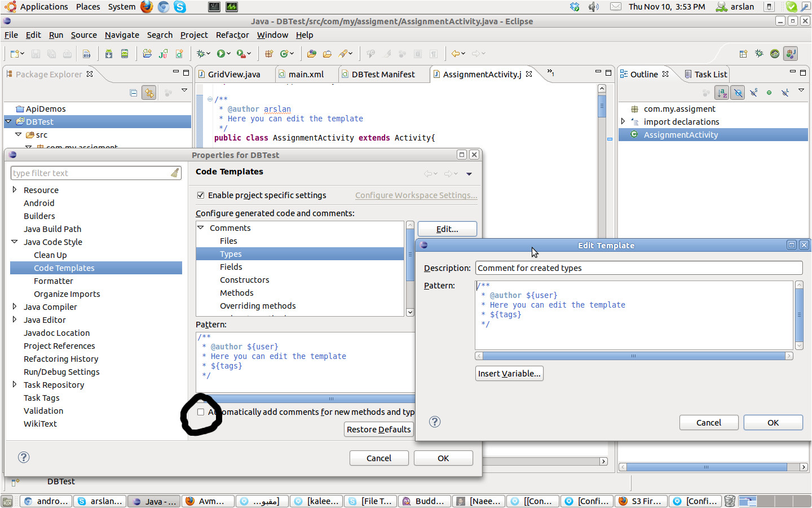Image resolution: width=812 pixels, height=508 pixels.
Task: Click the Pattern horizontal scrollbar in Edit Template
Action: coord(633,356)
